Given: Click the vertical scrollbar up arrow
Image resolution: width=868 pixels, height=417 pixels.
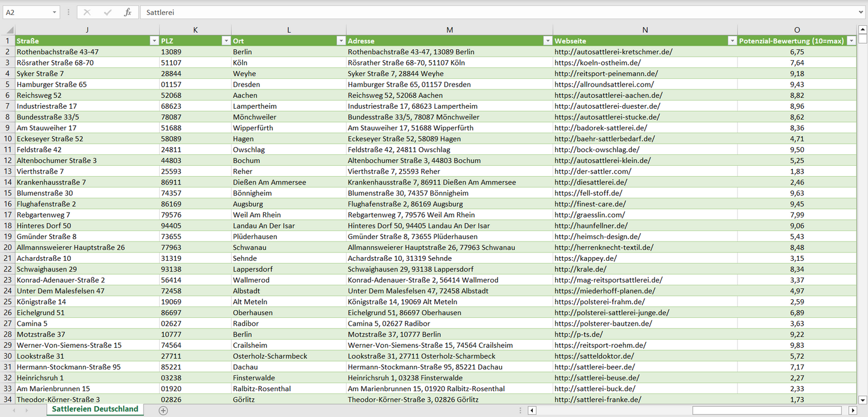Looking at the screenshot, I should coord(863,30).
